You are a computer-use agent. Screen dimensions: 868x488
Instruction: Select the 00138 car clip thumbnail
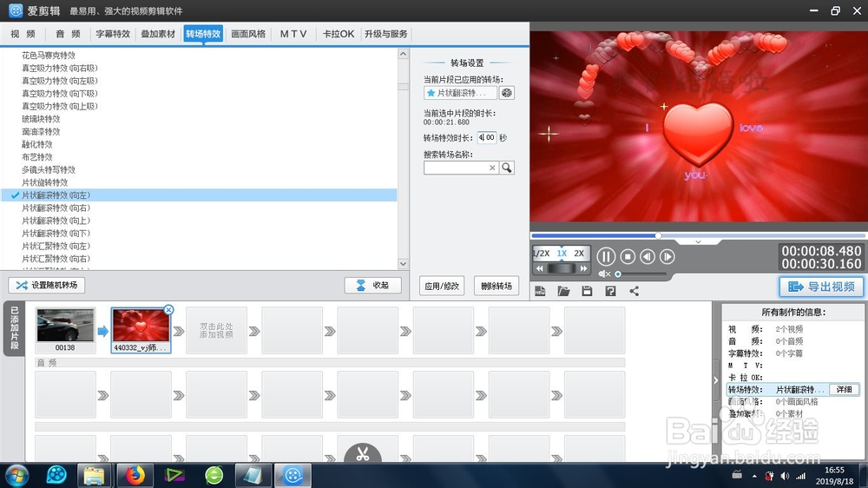point(65,331)
